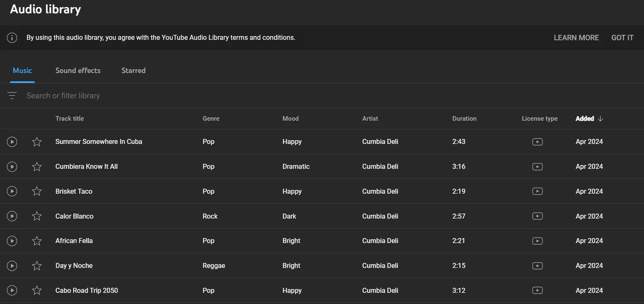
Task: Click the YouTube license icon for Cabo Road Trip 2050
Action: pyautogui.click(x=537, y=291)
